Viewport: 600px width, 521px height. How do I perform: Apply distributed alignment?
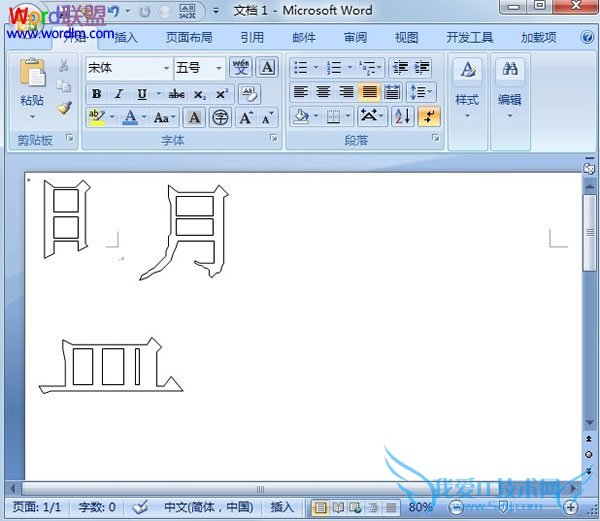(392, 92)
